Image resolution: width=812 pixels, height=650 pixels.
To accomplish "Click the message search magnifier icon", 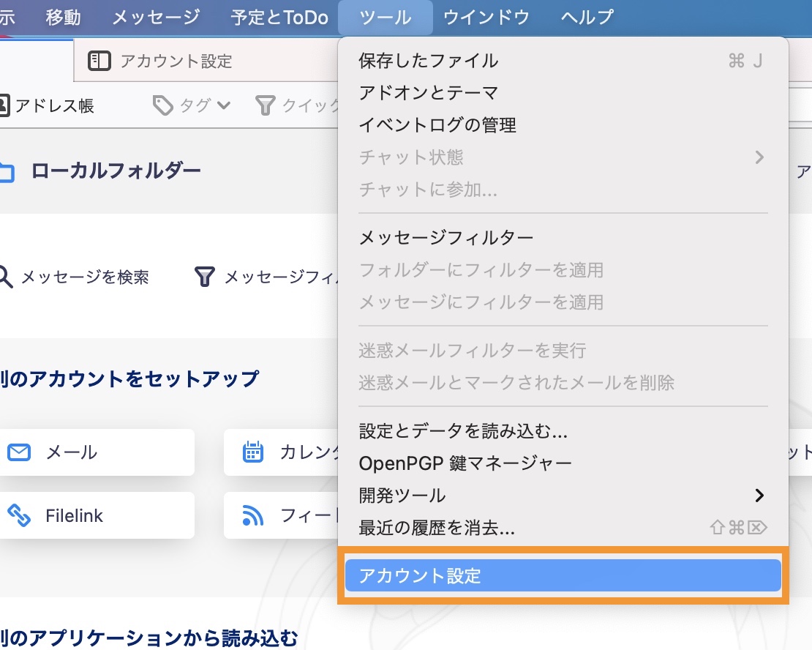I will [6, 277].
